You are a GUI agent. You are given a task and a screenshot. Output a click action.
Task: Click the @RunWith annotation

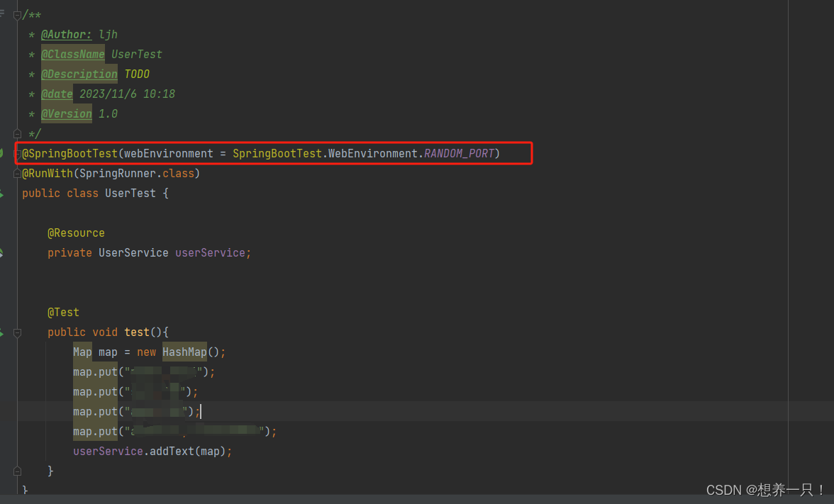48,173
